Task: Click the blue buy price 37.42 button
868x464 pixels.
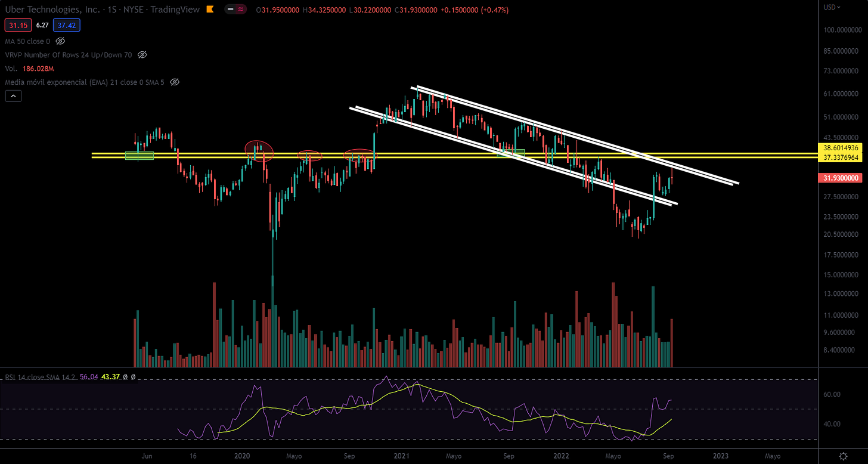Action: point(66,24)
